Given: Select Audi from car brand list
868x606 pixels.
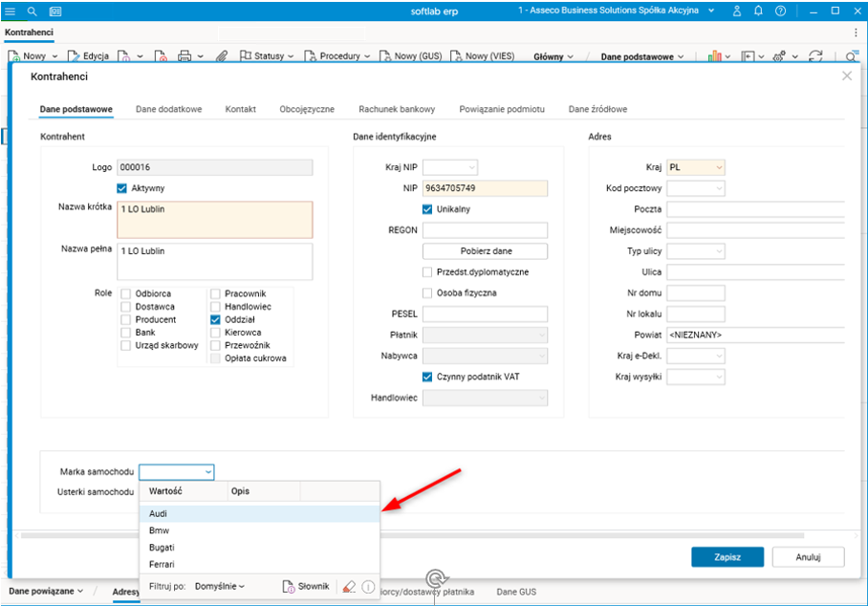Looking at the screenshot, I should point(259,513).
